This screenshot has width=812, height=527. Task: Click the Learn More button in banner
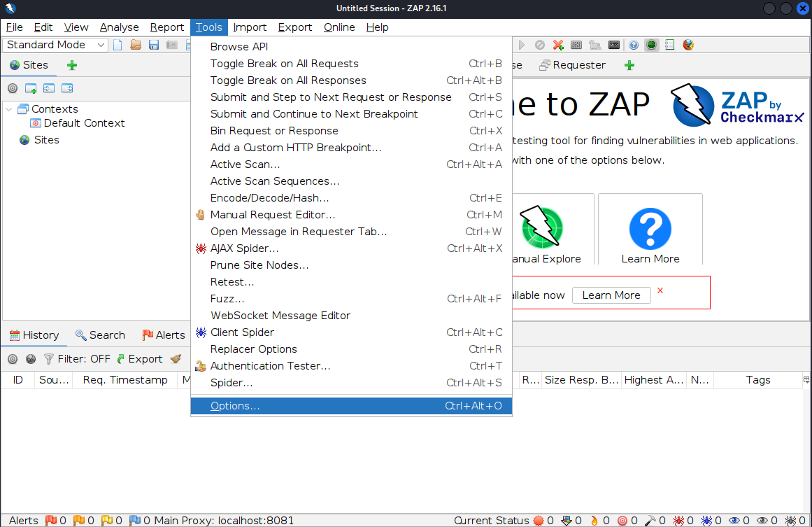[x=611, y=295]
